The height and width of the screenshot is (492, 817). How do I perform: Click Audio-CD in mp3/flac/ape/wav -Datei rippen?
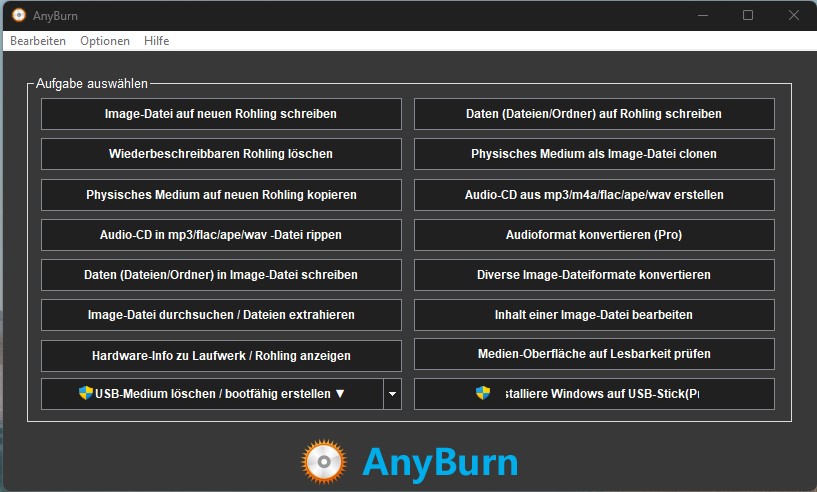pos(221,235)
